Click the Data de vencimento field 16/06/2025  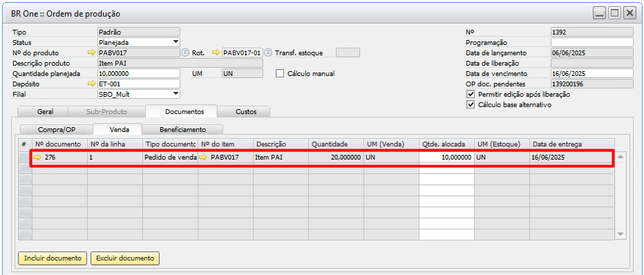592,73
